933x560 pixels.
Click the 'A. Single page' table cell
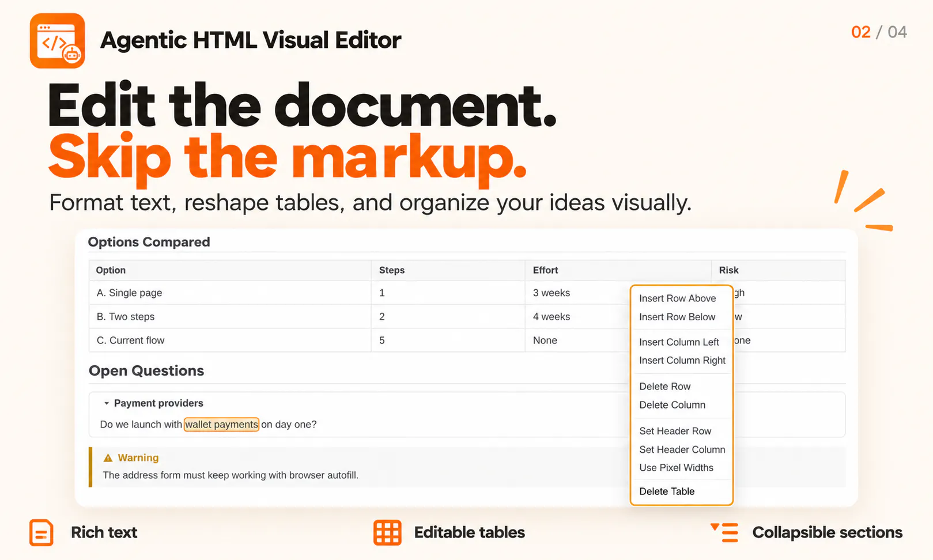[x=230, y=293]
